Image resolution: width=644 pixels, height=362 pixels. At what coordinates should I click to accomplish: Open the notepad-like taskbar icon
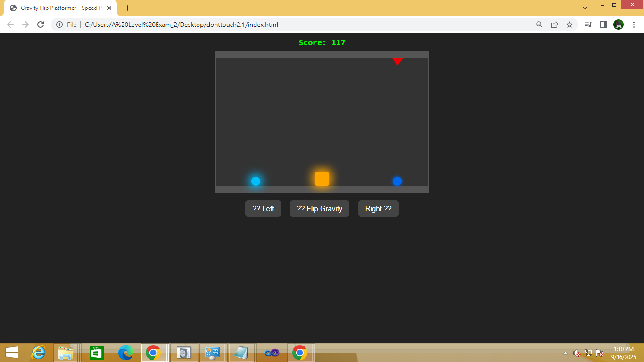click(241, 353)
